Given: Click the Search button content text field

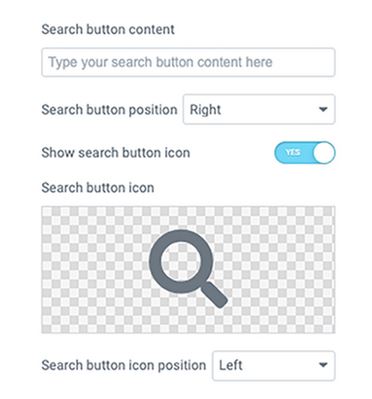Looking at the screenshot, I should pos(188,62).
